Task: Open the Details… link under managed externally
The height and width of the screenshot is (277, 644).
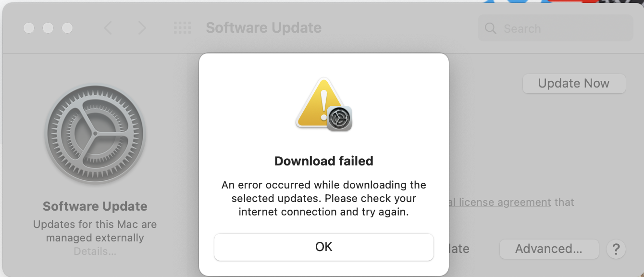Action: pos(95,251)
